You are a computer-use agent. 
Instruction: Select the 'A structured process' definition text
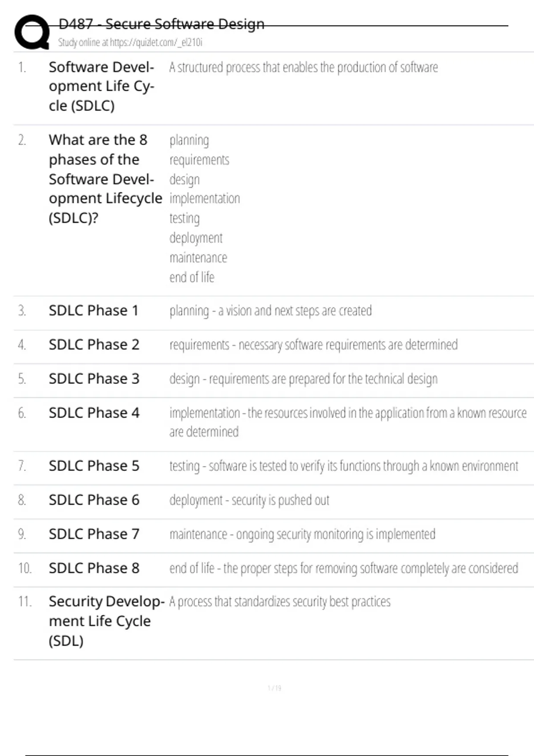click(x=303, y=68)
